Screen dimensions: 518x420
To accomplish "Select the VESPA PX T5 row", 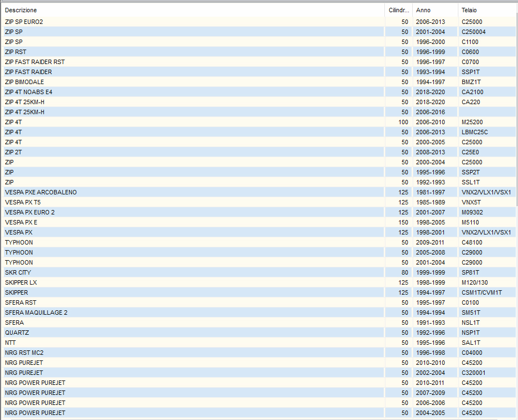I will click(x=258, y=202).
